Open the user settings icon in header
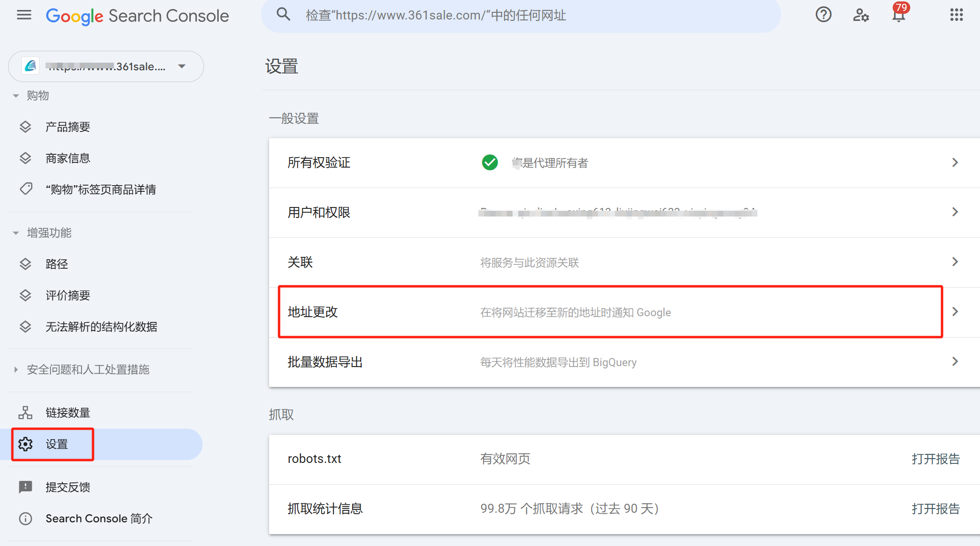Screen dimensions: 980x546 [861, 15]
